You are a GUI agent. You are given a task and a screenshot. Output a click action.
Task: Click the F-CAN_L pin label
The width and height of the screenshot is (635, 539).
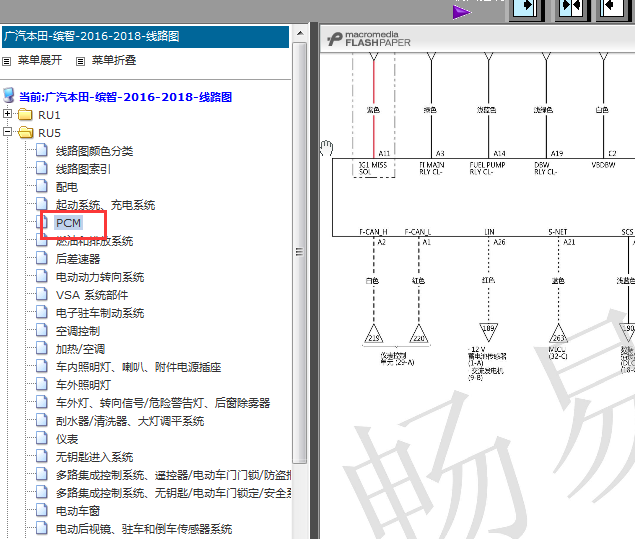click(x=418, y=232)
